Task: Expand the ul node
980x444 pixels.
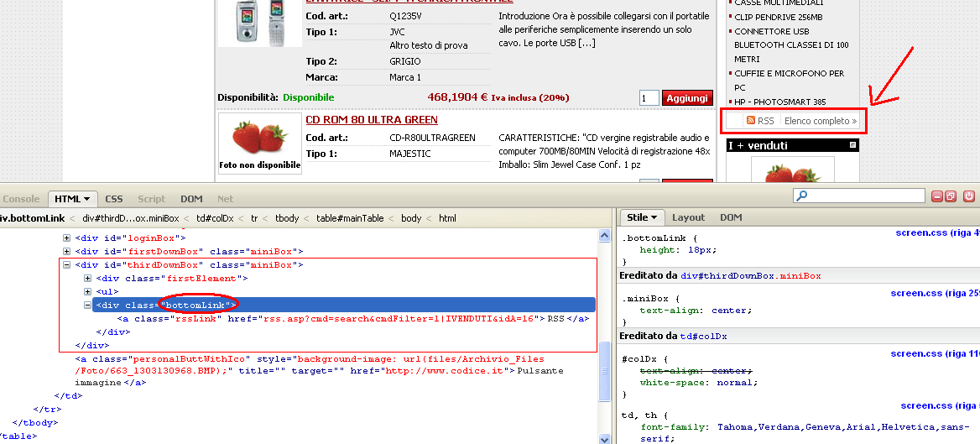Action: pos(88,292)
